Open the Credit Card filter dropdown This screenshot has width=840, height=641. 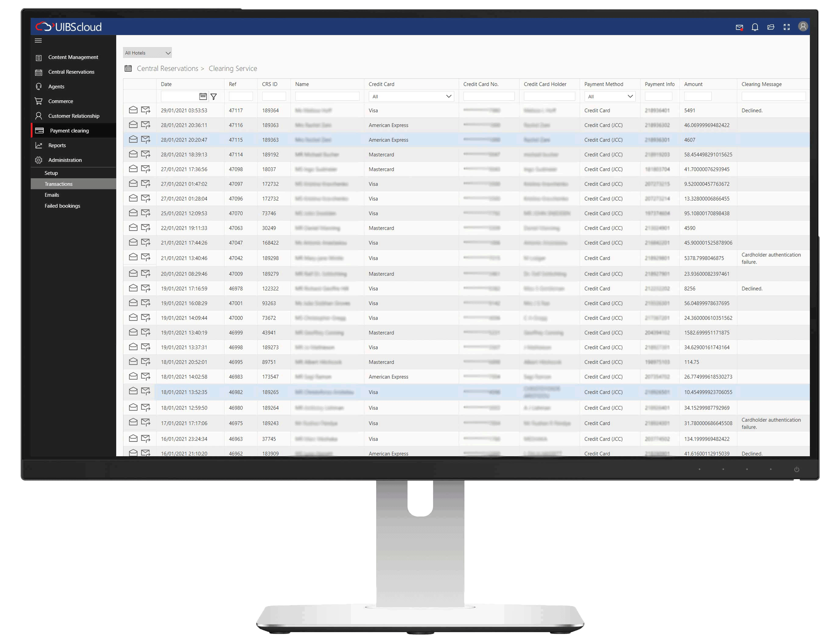click(411, 96)
